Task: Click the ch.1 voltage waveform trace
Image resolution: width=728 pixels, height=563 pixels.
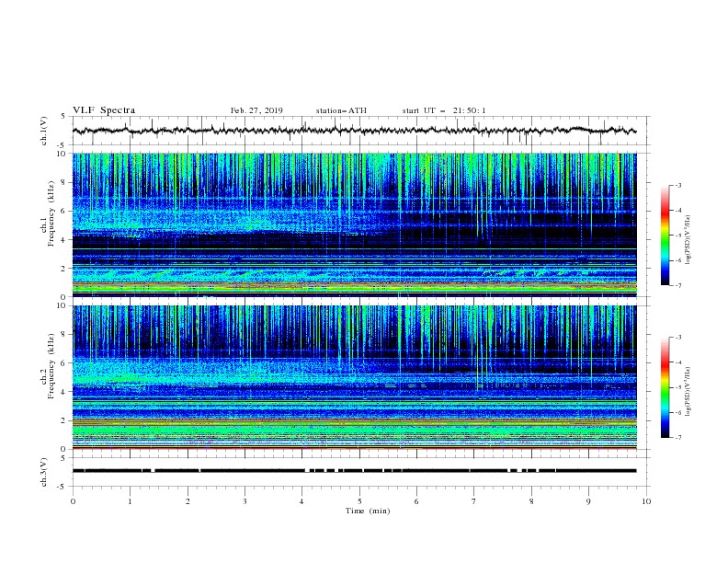Action: [x=354, y=131]
